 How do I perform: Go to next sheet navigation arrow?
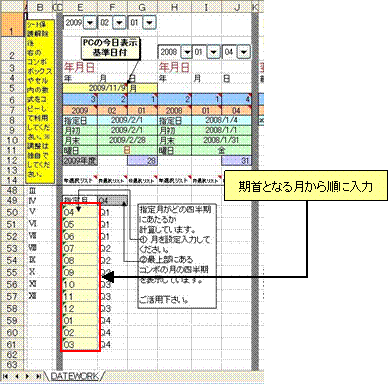(x=27, y=376)
